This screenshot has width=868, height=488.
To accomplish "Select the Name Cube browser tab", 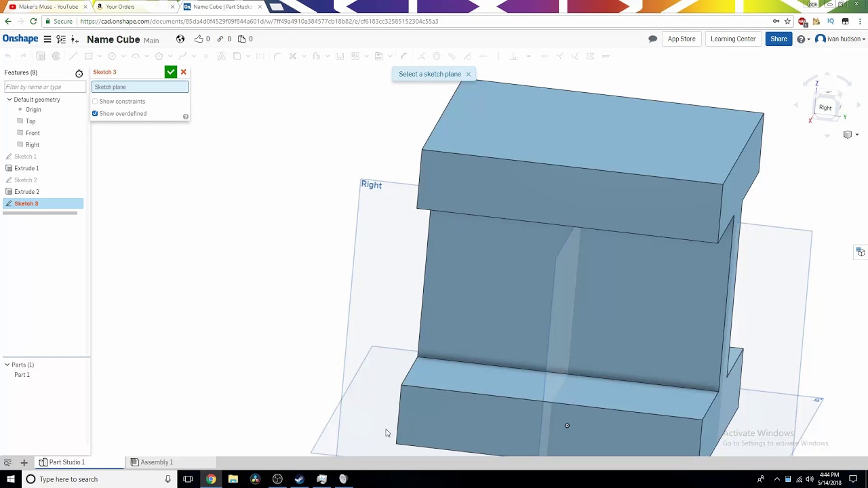I will point(222,7).
